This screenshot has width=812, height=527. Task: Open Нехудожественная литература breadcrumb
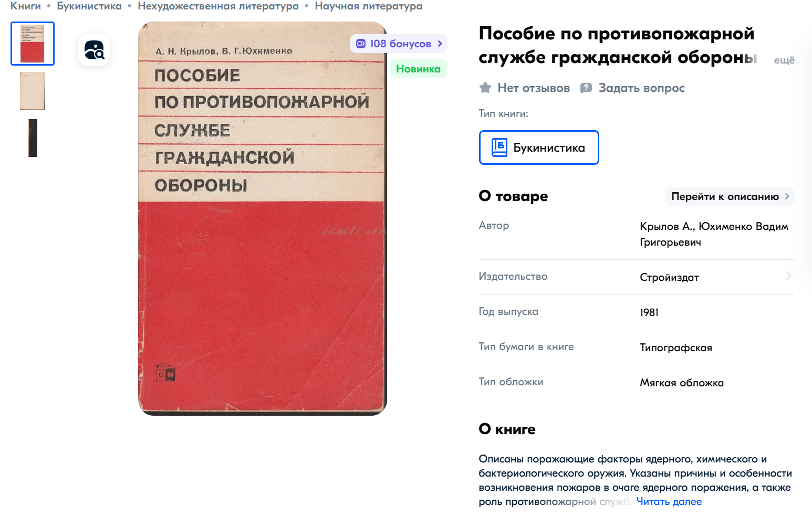coord(218,6)
